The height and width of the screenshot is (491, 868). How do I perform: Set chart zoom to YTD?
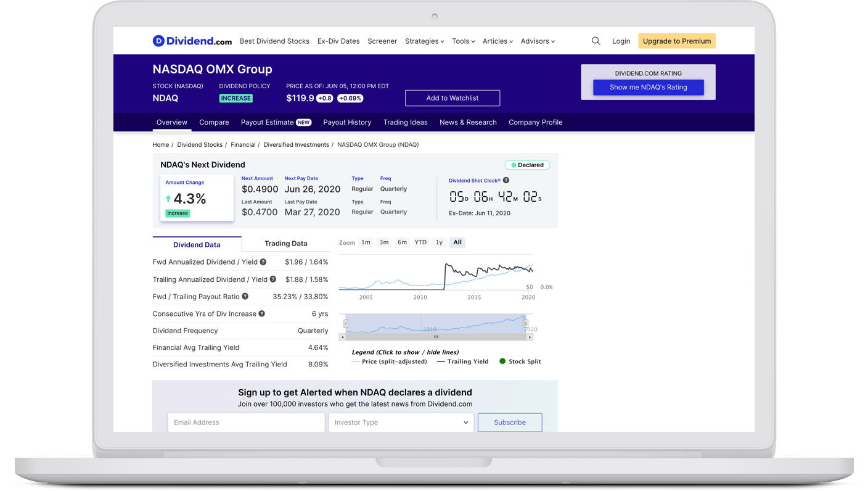click(x=420, y=242)
